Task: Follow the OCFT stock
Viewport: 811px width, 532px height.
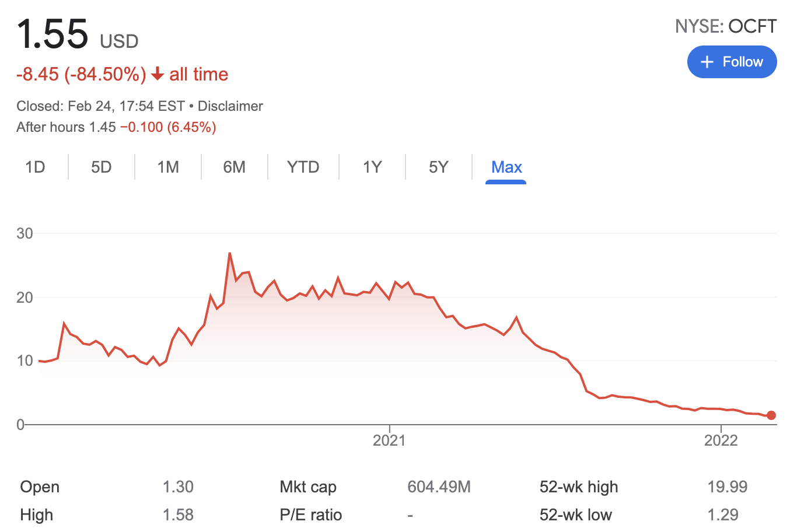Action: (732, 62)
